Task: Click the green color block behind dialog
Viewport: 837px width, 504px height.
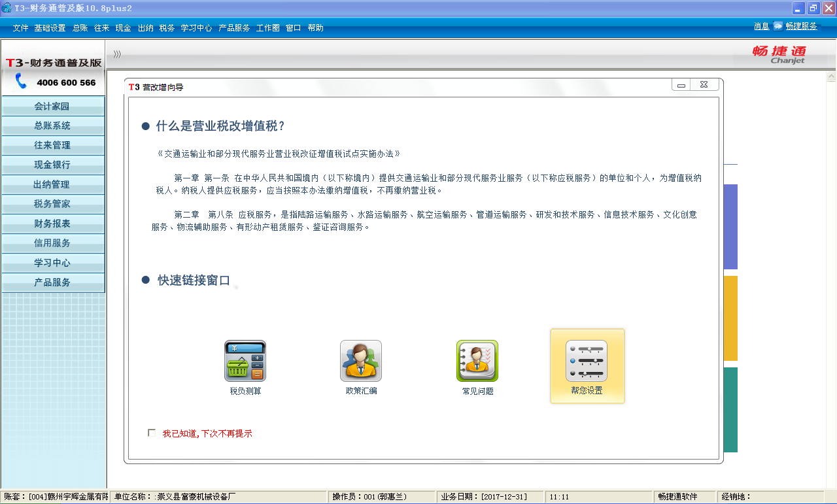Action: tap(730, 410)
